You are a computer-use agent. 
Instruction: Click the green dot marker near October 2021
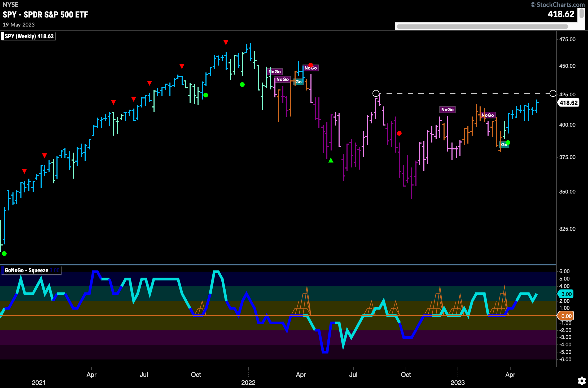[x=206, y=95]
